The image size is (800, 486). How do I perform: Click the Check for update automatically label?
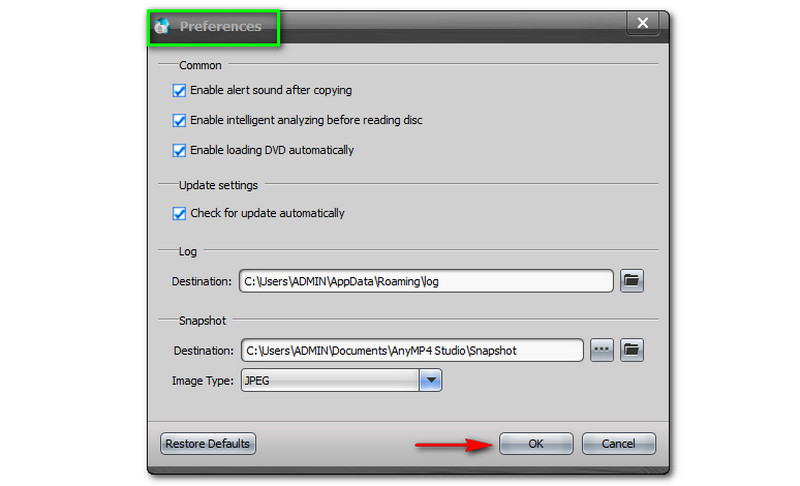[x=267, y=213]
